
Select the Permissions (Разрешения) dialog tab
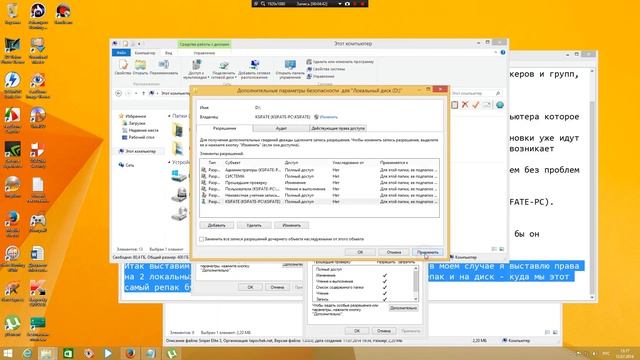[224, 128]
